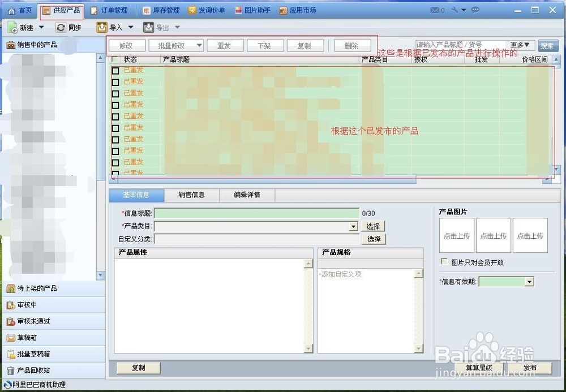Click a 点击上传 image upload box
Screen dimensions: 566x392
(x=456, y=235)
